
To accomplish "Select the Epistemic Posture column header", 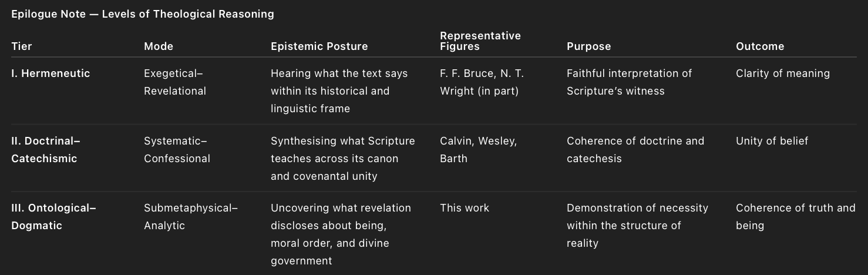I will point(319,46).
